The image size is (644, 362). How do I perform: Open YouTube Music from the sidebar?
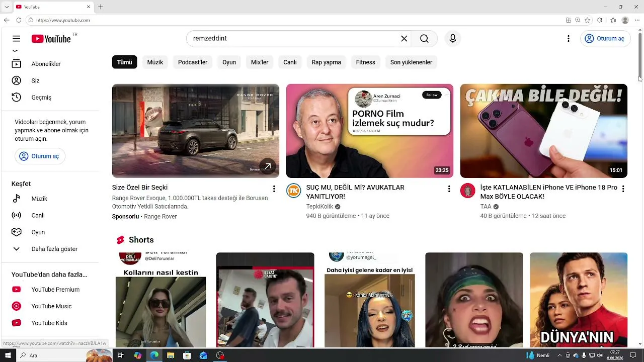tap(50, 306)
